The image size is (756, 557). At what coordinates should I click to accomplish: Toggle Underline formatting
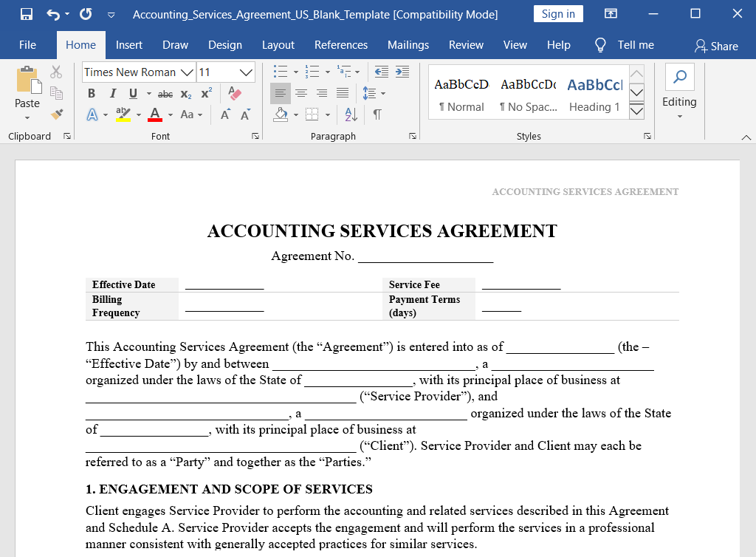point(133,94)
